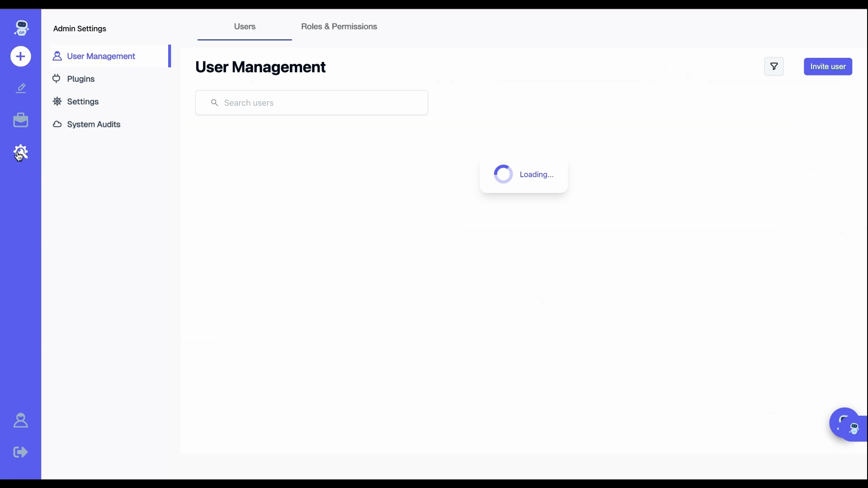
Task: Click the magnifier icon in search box
Action: 215,103
